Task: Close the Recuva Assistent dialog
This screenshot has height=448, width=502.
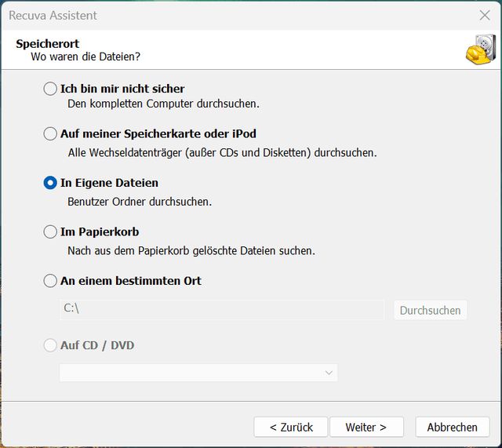Action: 485,15
